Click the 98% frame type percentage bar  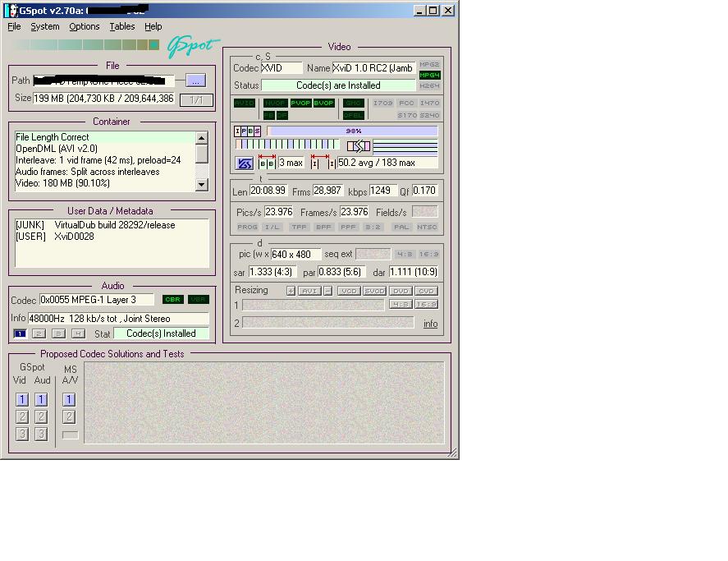pos(352,131)
